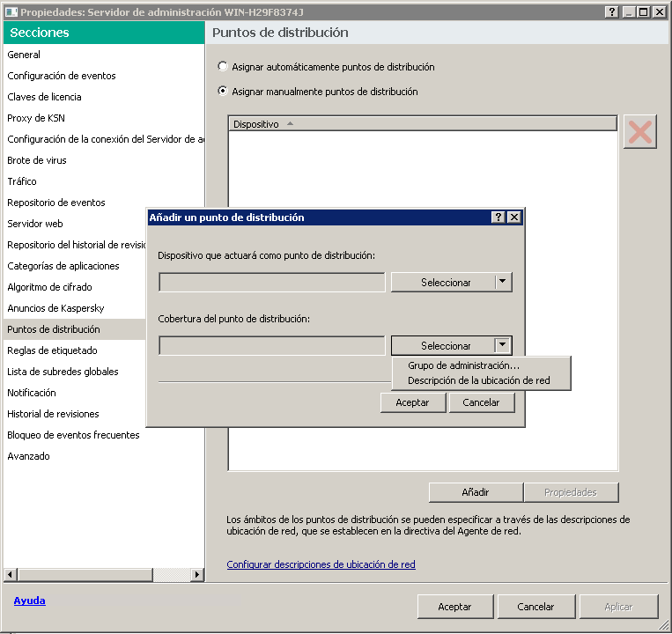
Task: Click the dialog's question mark help icon
Action: tap(498, 217)
